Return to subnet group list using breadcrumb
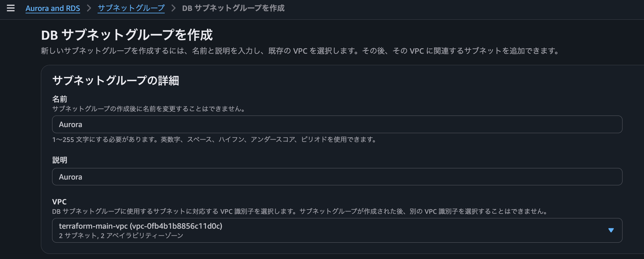The image size is (644, 259). click(131, 8)
